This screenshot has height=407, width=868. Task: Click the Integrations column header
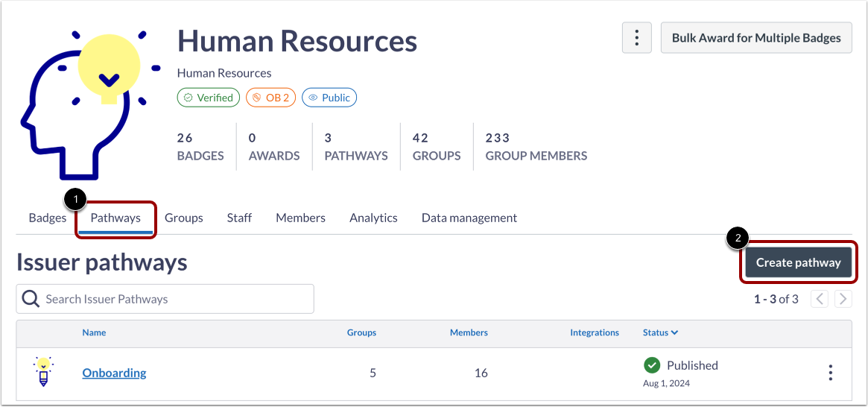pos(595,332)
